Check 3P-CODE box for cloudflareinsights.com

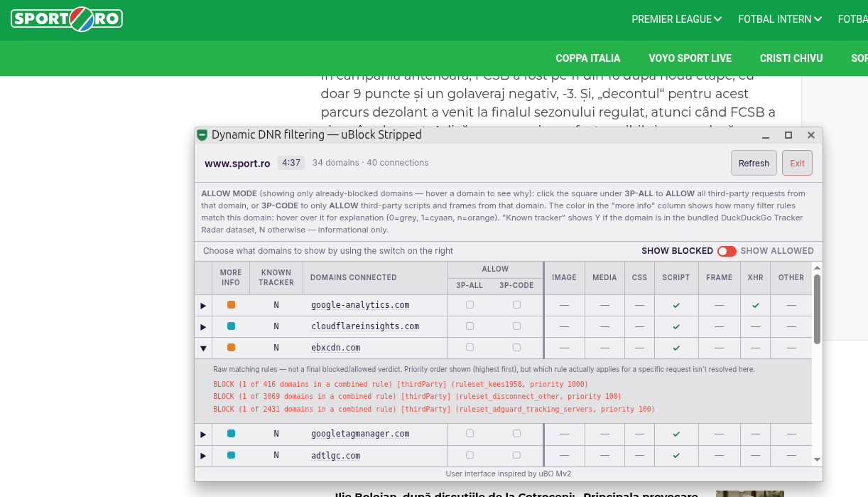coord(516,326)
